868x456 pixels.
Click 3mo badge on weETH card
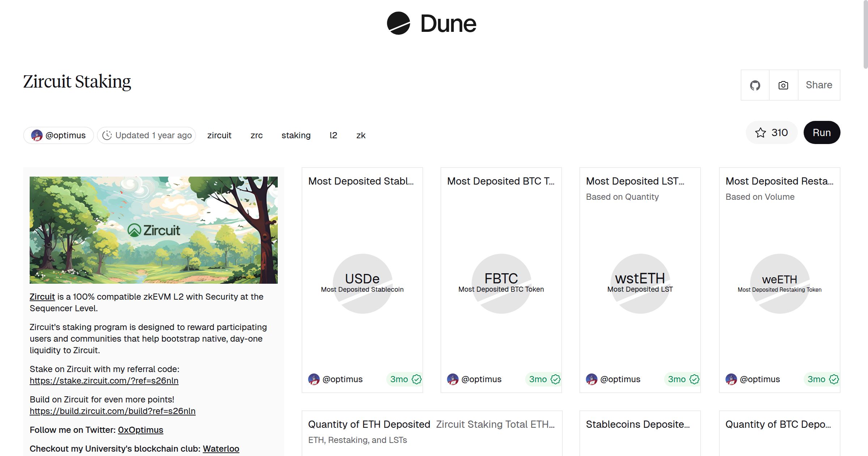(816, 379)
